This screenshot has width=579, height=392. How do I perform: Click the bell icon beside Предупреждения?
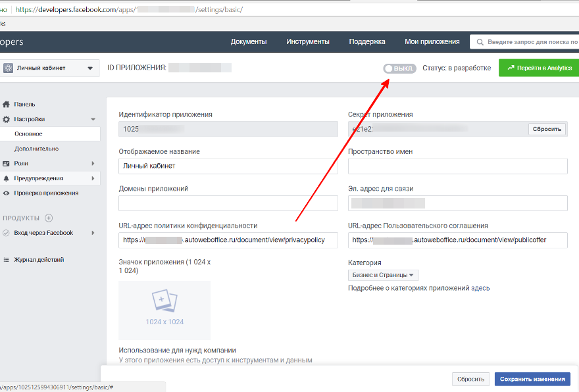tap(6, 178)
